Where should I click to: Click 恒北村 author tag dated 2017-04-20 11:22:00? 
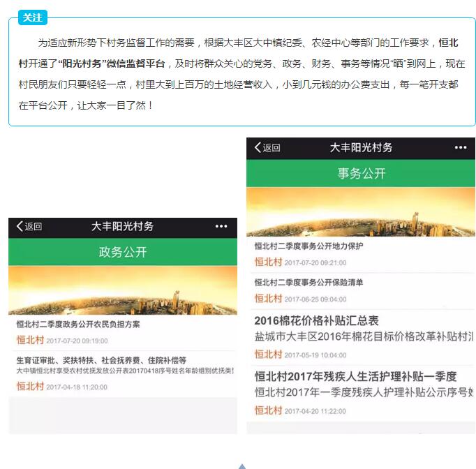pos(268,410)
